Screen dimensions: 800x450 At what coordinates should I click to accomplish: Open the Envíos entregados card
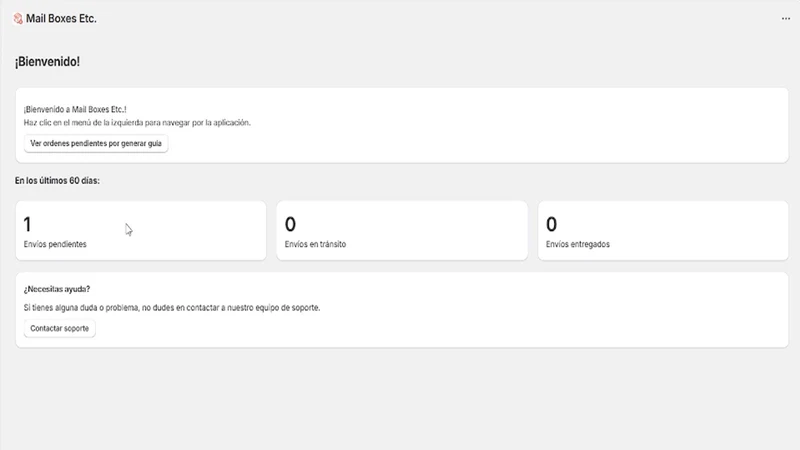663,231
